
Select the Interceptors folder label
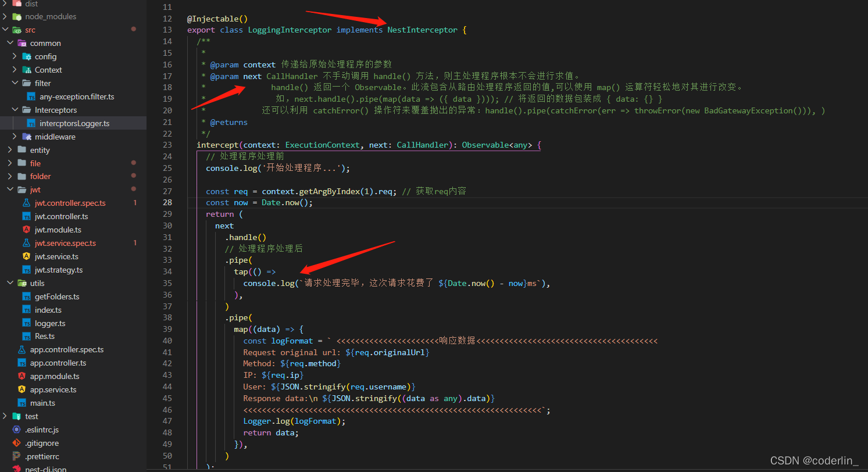[x=56, y=110]
